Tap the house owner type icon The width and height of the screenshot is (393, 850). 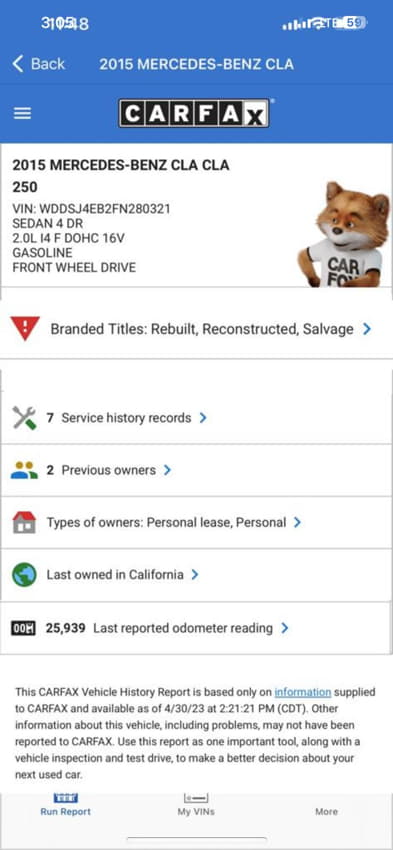(x=24, y=523)
